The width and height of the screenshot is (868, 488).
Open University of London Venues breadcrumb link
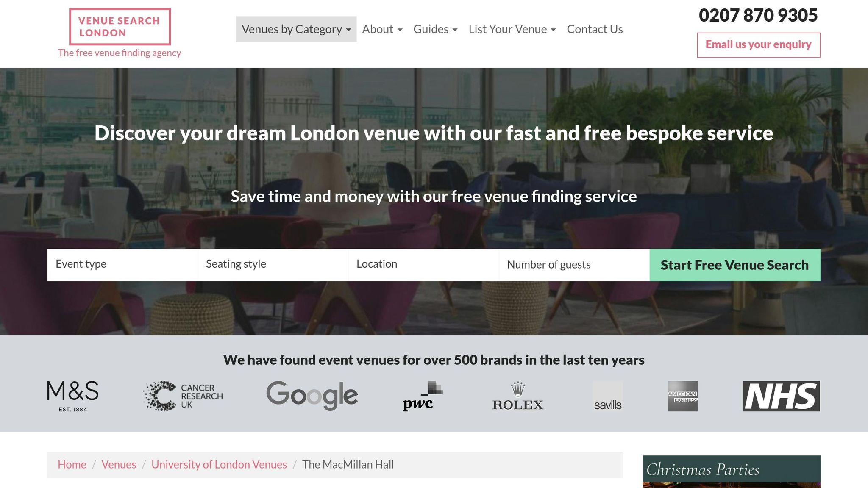[219, 465]
